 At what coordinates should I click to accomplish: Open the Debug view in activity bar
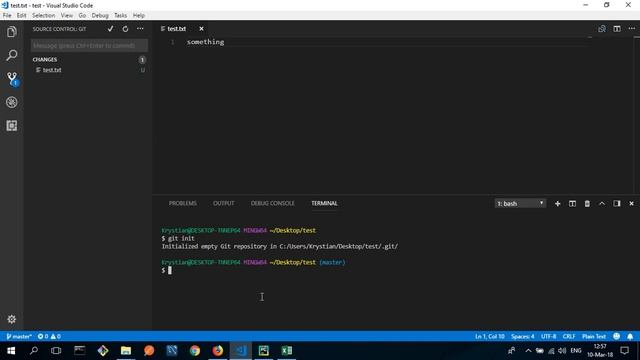click(11, 102)
